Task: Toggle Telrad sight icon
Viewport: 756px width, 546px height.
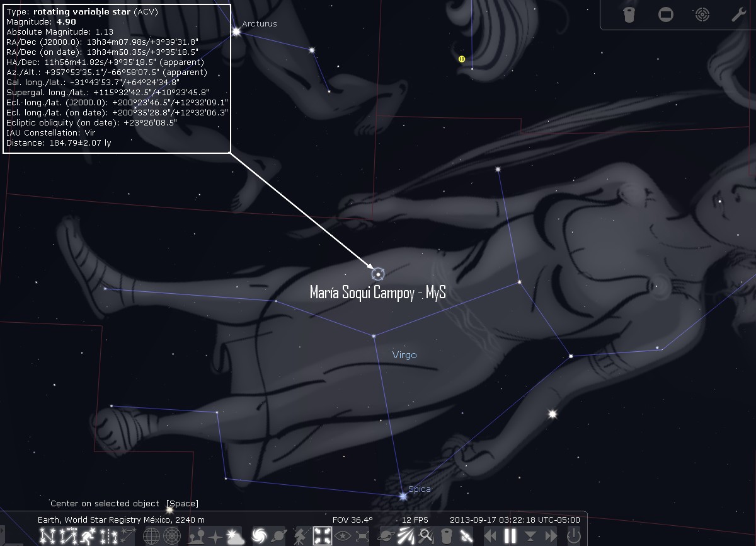Action: (x=702, y=15)
